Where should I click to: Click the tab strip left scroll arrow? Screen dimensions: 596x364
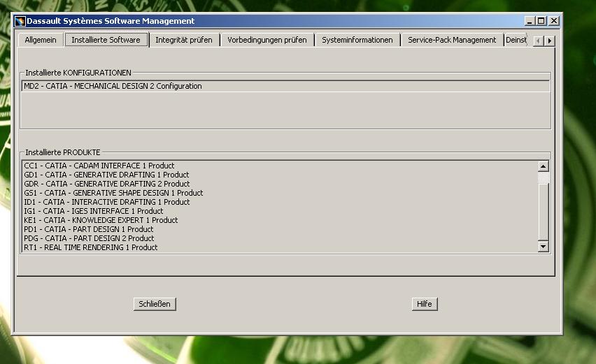[538, 41]
